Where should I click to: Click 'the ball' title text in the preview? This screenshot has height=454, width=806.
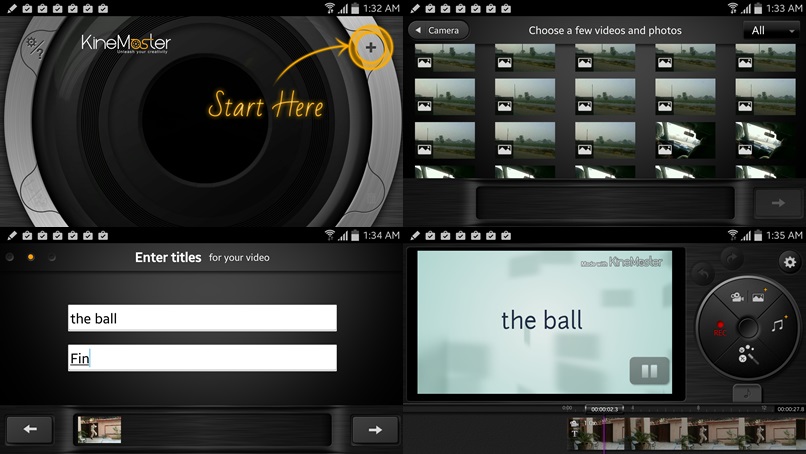point(542,320)
